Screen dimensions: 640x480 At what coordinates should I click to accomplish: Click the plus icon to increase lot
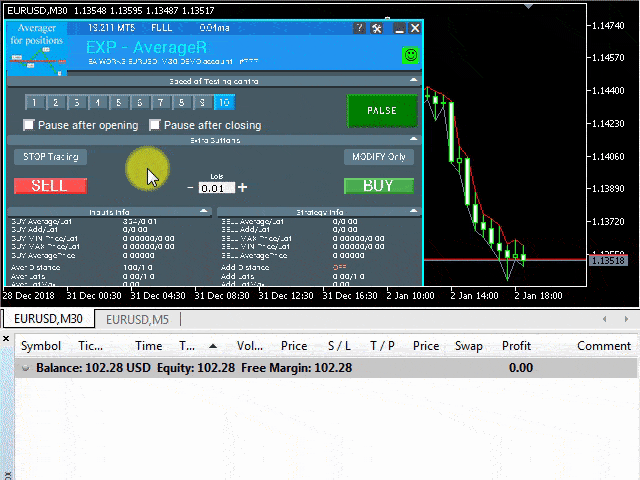pyautogui.click(x=242, y=187)
